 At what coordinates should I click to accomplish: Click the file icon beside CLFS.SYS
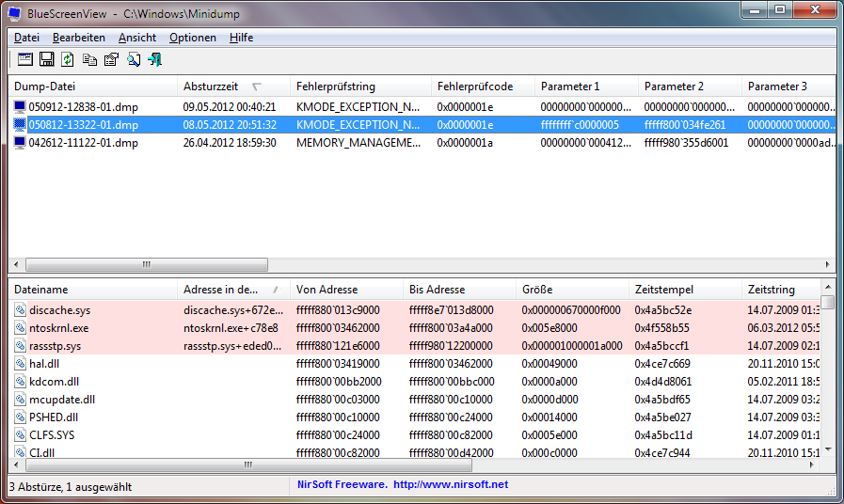21,434
